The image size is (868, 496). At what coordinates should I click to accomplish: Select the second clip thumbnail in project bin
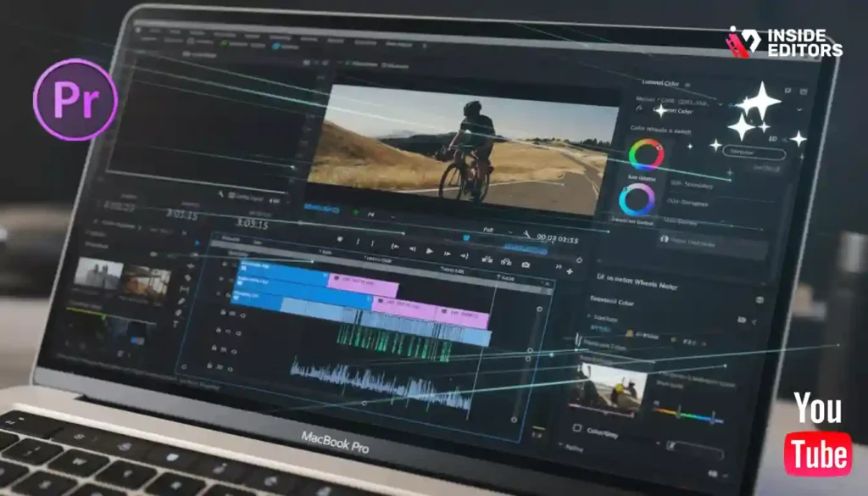[x=146, y=281]
